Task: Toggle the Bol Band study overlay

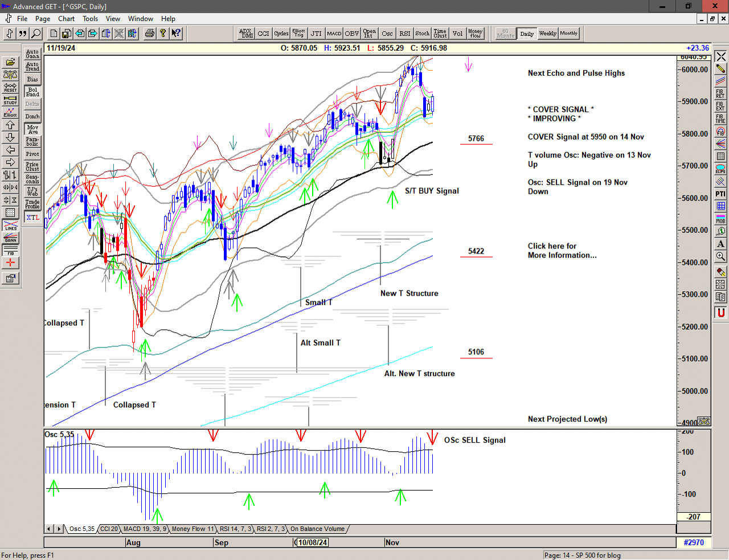Action: pos(32,92)
